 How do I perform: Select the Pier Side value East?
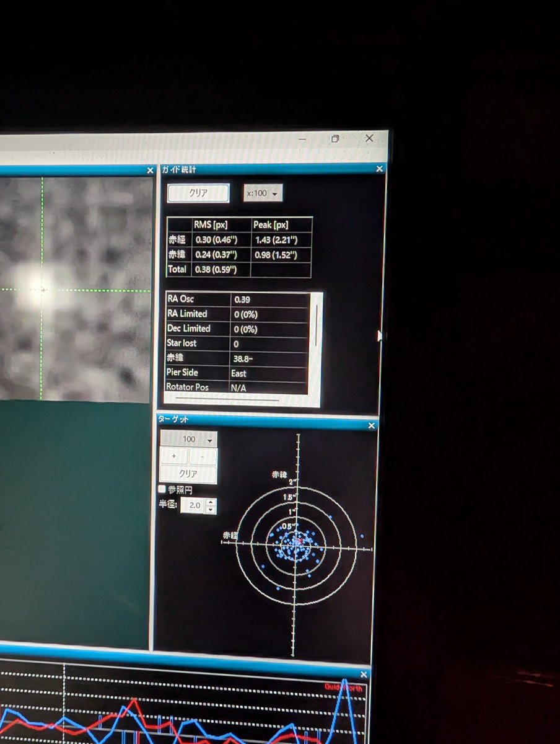238,373
